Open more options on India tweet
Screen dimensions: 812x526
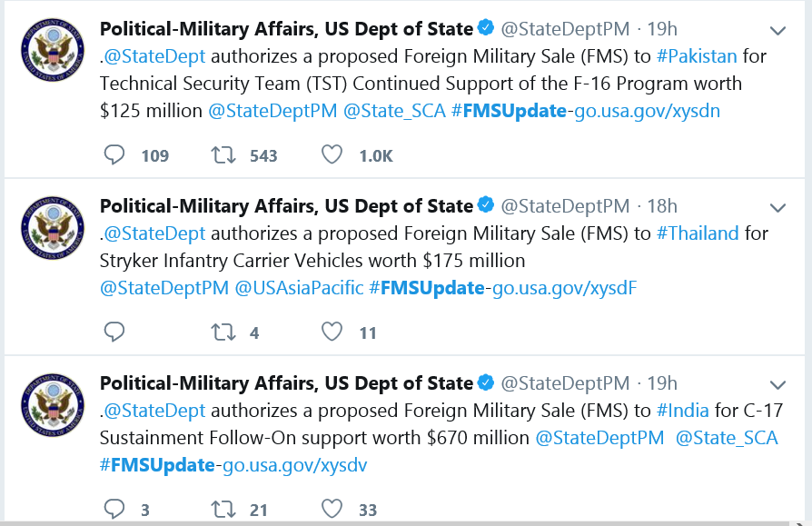[x=777, y=385]
